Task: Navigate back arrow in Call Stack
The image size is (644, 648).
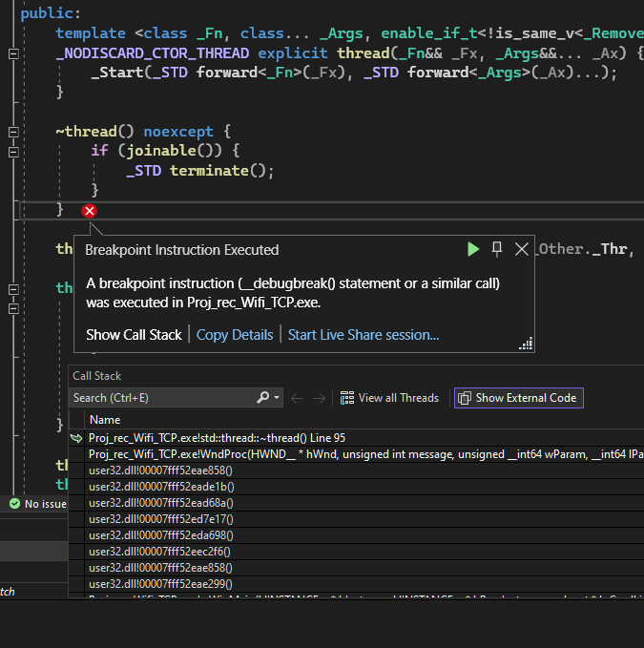Action: pos(298,398)
